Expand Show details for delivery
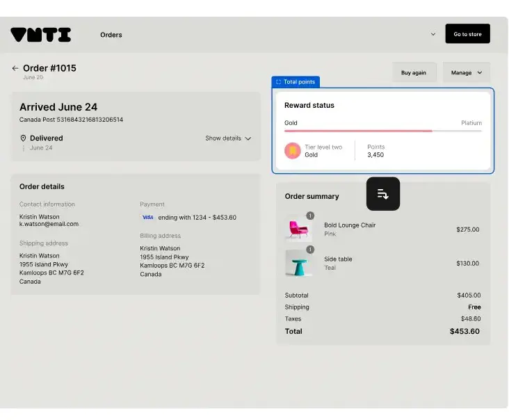The width and height of the screenshot is (509, 420). (228, 138)
